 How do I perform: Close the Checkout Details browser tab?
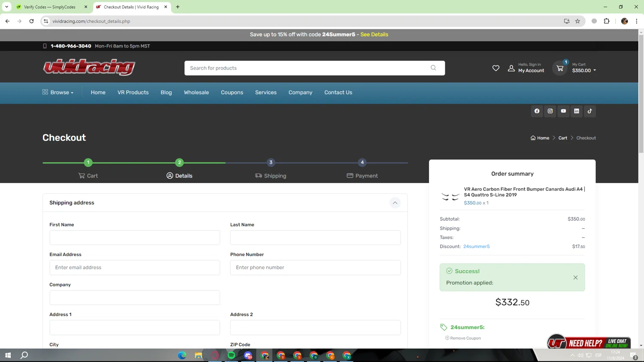click(x=166, y=7)
